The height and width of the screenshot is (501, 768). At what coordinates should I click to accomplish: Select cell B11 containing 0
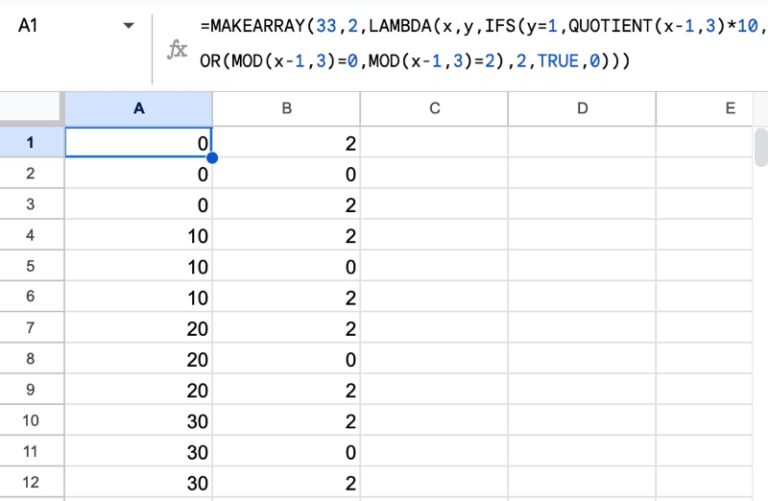tap(287, 451)
